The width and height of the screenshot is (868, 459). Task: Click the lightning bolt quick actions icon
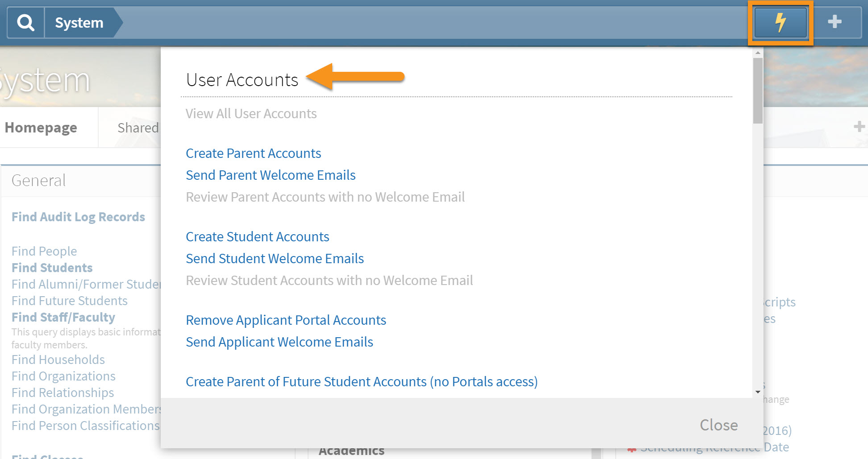pos(780,22)
